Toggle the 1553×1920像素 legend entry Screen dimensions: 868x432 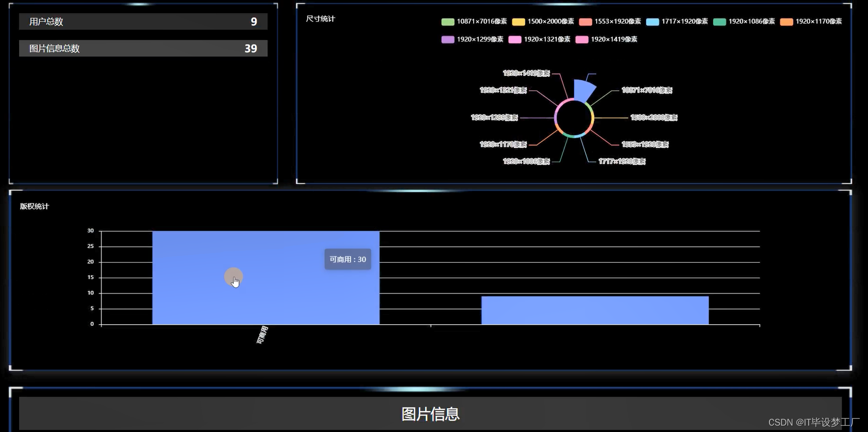[x=610, y=22]
